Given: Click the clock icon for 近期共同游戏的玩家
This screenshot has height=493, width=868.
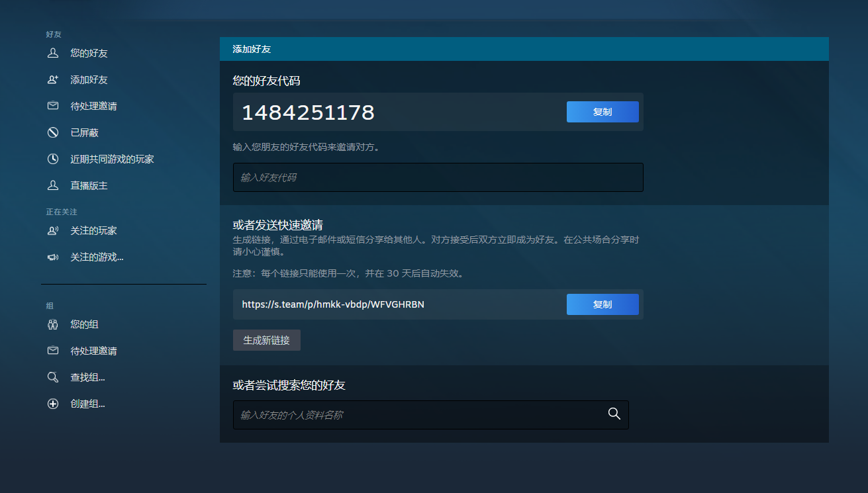Looking at the screenshot, I should coord(53,159).
